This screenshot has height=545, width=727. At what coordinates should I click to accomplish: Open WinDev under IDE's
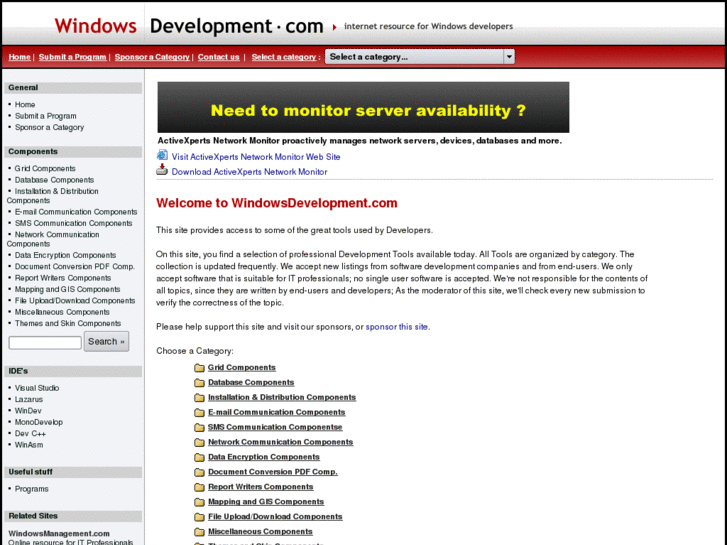(28, 410)
